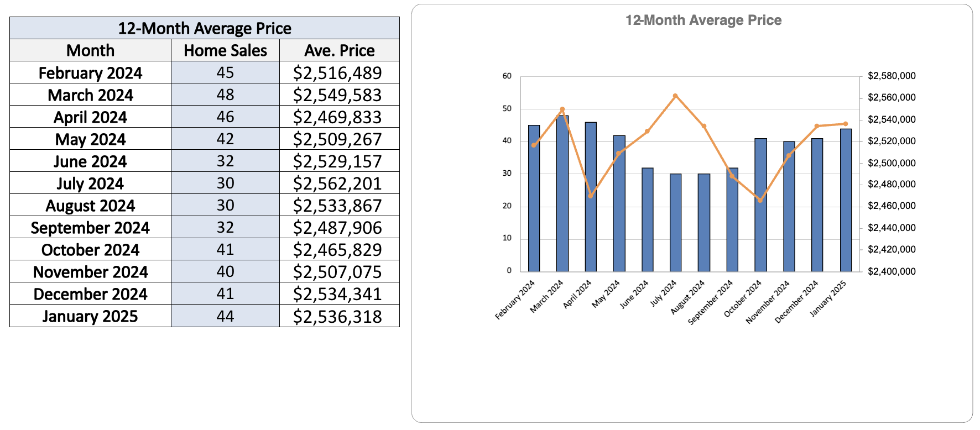This screenshot has height=430, width=980.
Task: Click the Home Sales value "44"
Action: coord(225,316)
